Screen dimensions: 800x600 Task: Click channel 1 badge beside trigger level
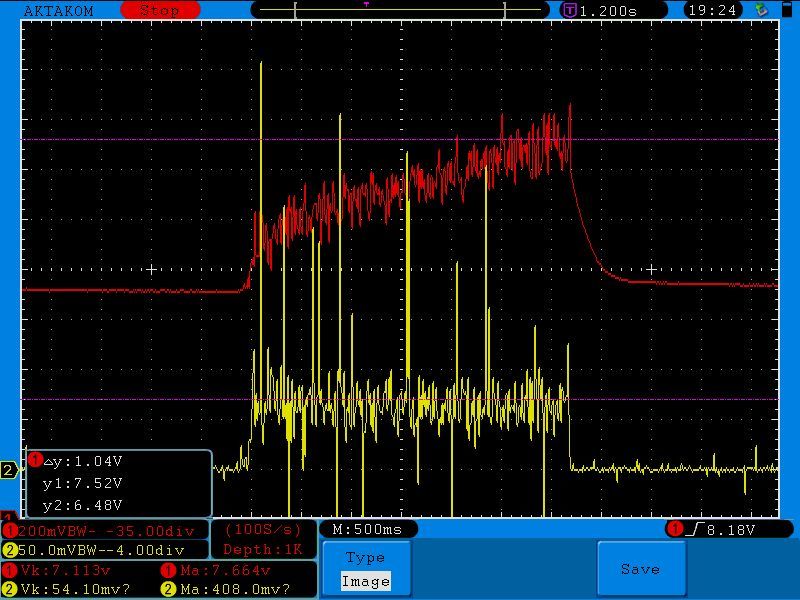point(675,529)
